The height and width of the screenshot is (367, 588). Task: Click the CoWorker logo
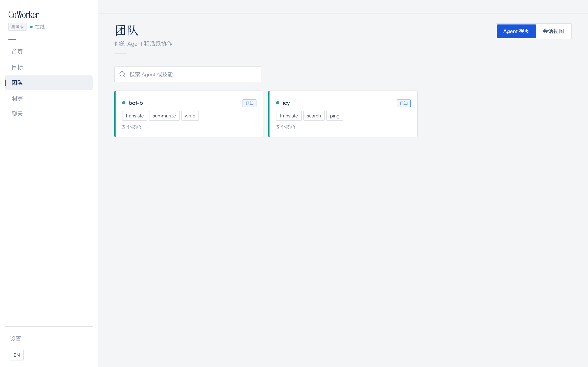23,14
